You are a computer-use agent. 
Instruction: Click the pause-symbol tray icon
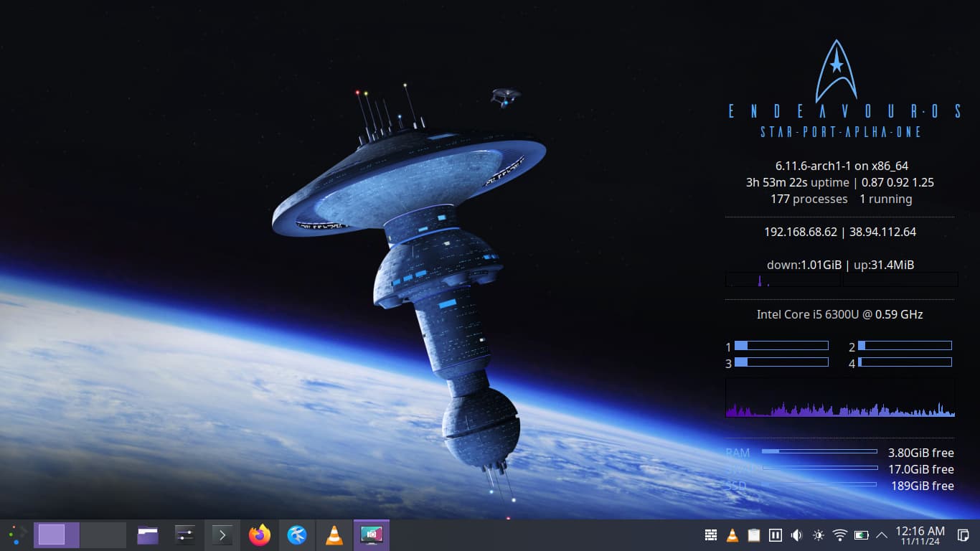(x=776, y=535)
